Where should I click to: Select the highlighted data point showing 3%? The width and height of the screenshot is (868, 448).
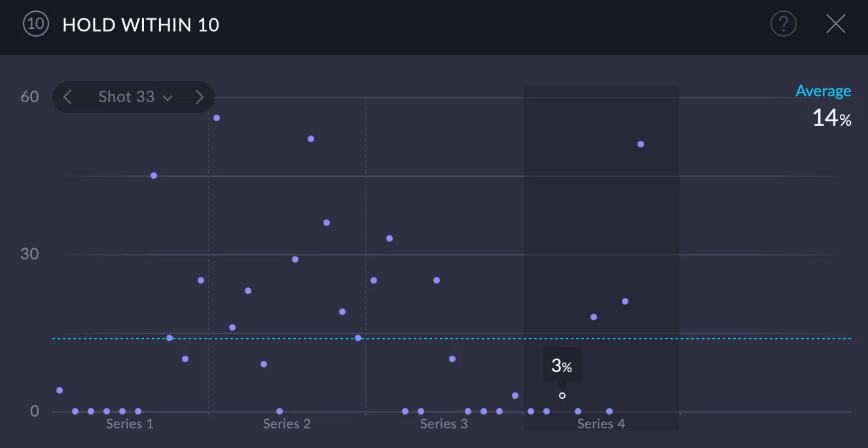tap(562, 395)
